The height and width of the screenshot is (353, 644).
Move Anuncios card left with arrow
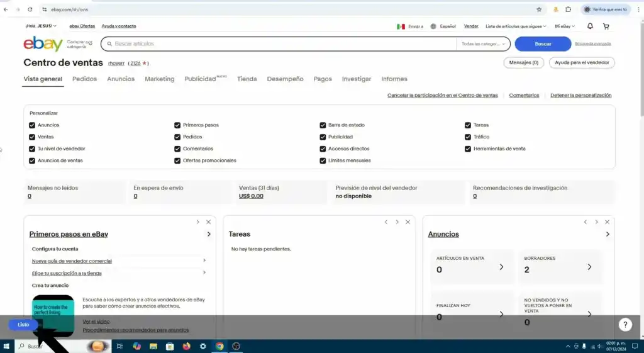[x=586, y=222]
